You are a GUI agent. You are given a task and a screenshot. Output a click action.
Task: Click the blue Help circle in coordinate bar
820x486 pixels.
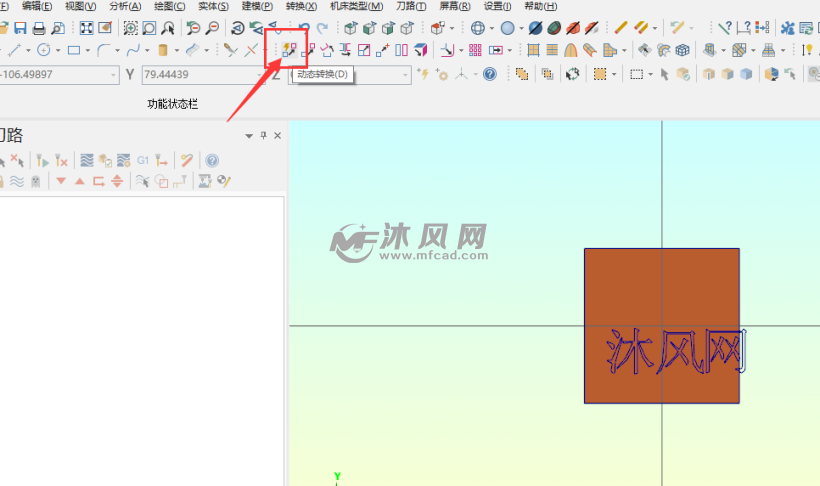point(489,74)
